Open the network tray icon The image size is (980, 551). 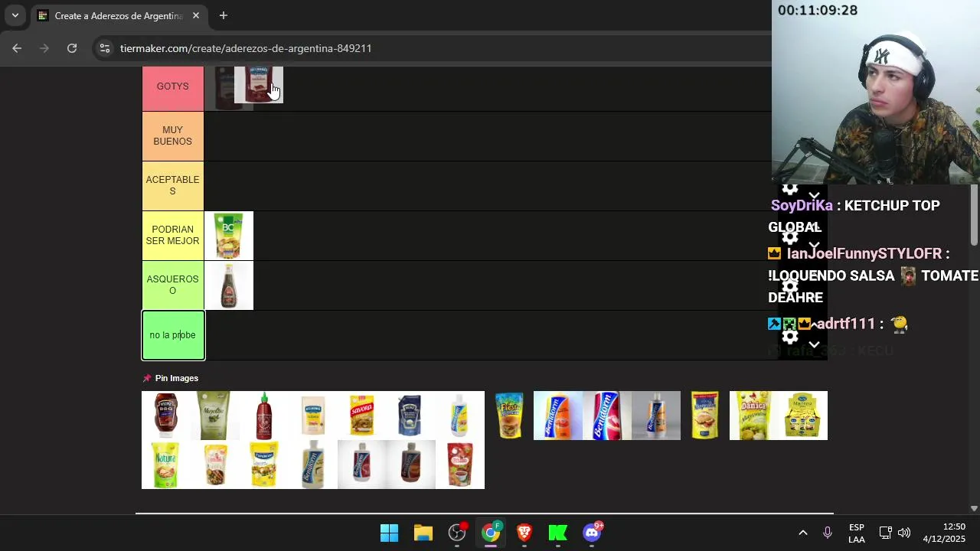tap(885, 533)
